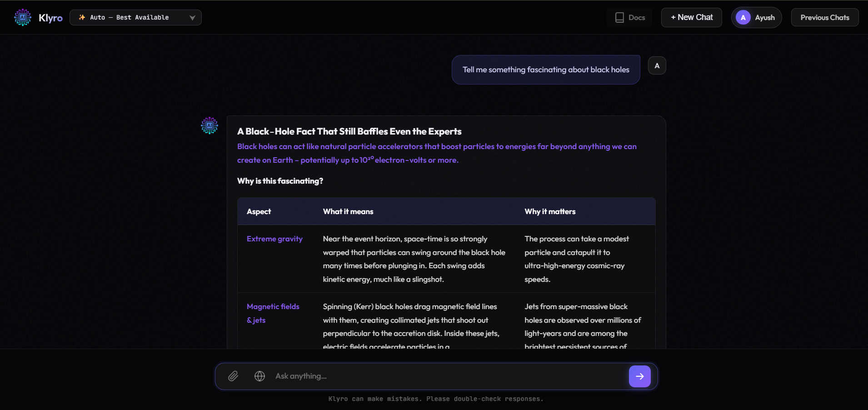
Task: Click the sparkle icon beside Auto
Action: coord(82,17)
